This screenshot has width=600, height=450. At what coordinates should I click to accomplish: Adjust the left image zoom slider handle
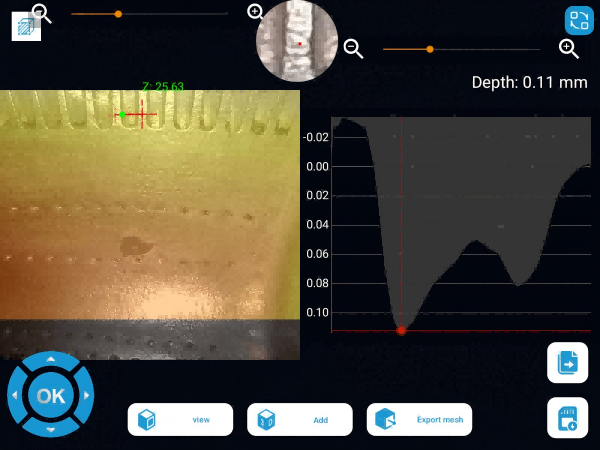(118, 14)
